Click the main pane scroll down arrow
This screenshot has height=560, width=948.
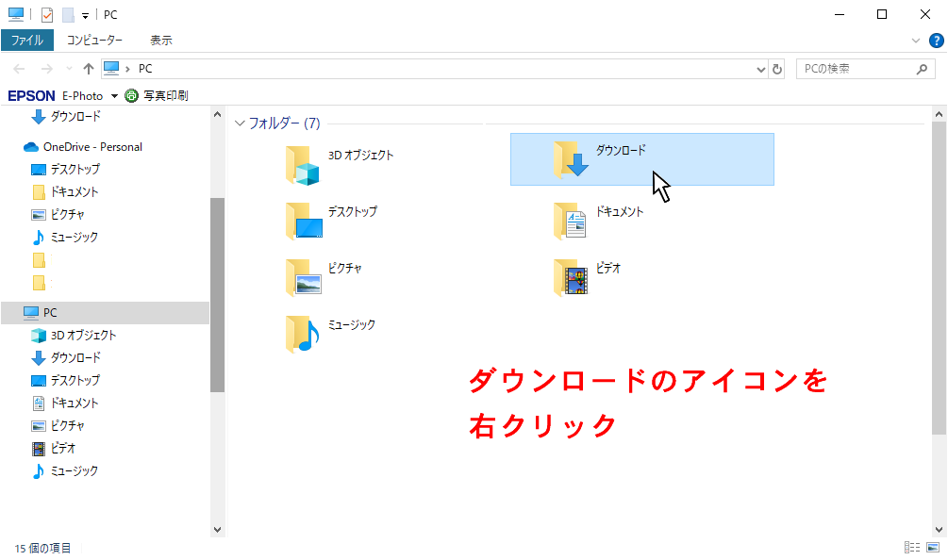click(x=939, y=530)
